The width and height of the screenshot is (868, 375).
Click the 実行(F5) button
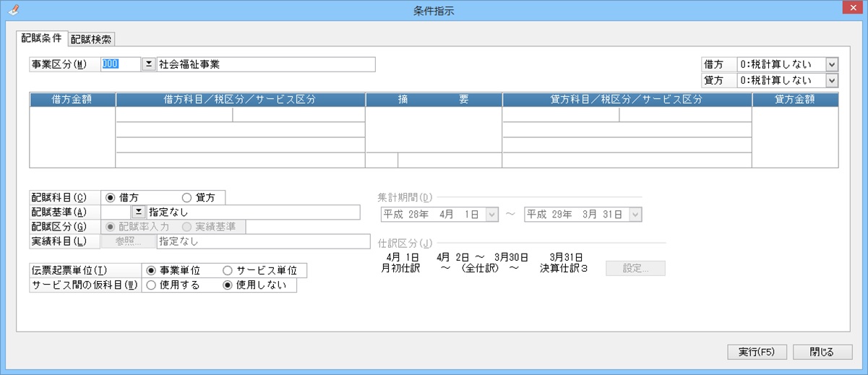tap(756, 352)
